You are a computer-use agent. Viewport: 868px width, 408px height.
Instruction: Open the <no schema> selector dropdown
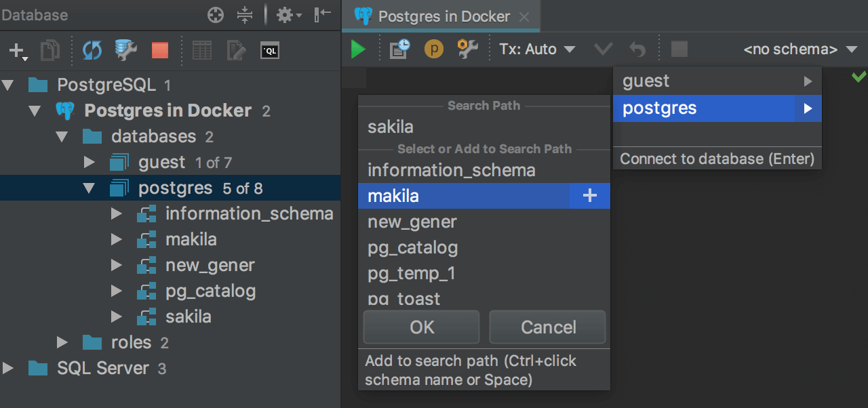800,49
